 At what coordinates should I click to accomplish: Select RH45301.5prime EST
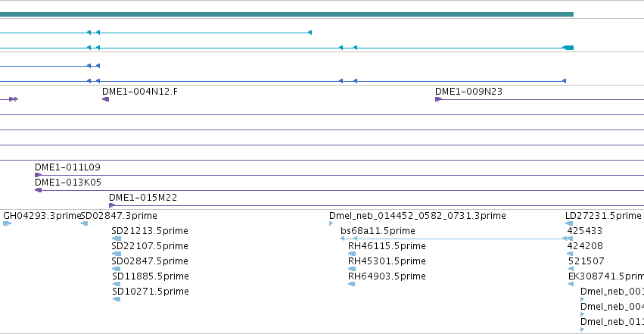click(387, 261)
